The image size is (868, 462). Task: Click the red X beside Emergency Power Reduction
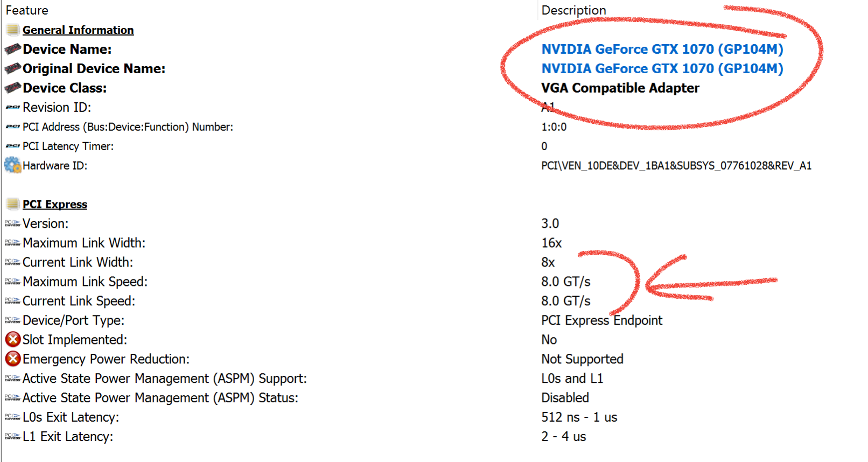(13, 359)
